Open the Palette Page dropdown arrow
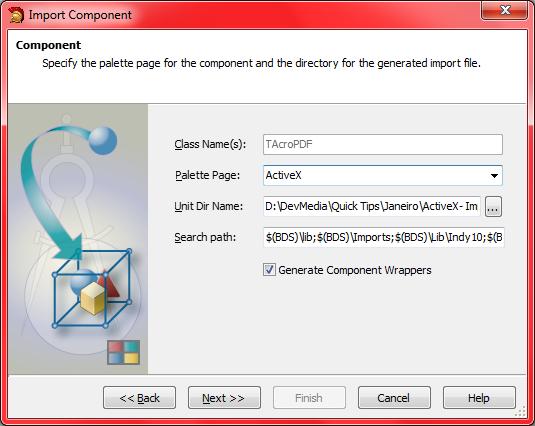 coord(494,176)
